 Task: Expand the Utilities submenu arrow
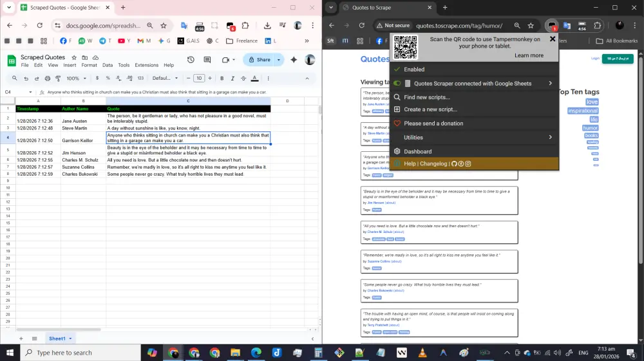click(x=550, y=137)
